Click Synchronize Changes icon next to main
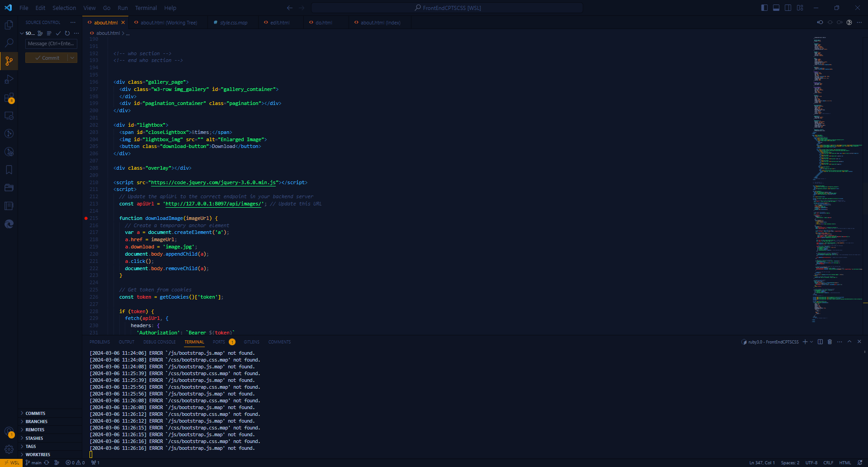 pyautogui.click(x=47, y=462)
